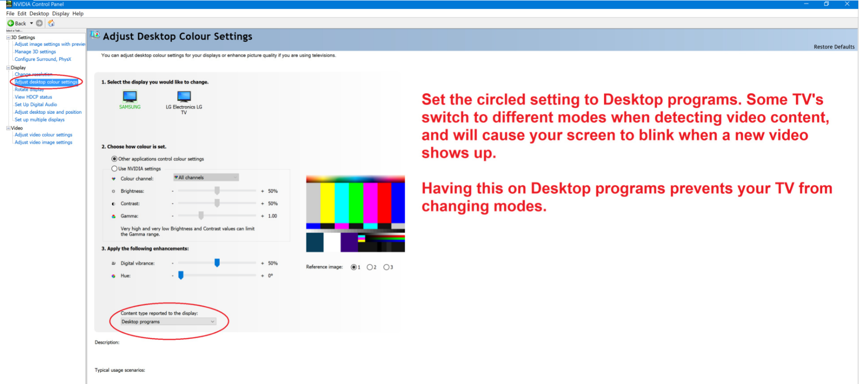868x384 pixels.
Task: Click the colour bars reference image
Action: (x=355, y=213)
